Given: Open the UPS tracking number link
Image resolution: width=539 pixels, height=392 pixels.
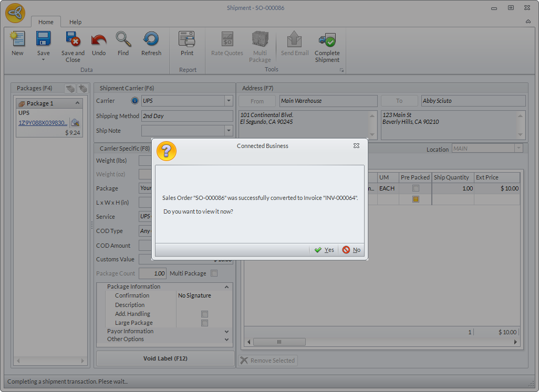Looking at the screenshot, I should pyautogui.click(x=43, y=123).
